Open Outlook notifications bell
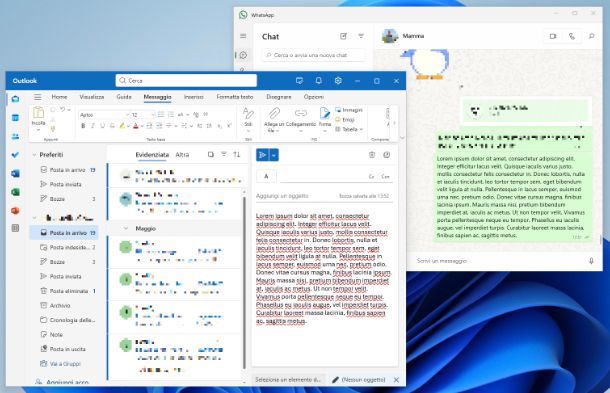Viewport: 610px width, 393px height. 319,81
